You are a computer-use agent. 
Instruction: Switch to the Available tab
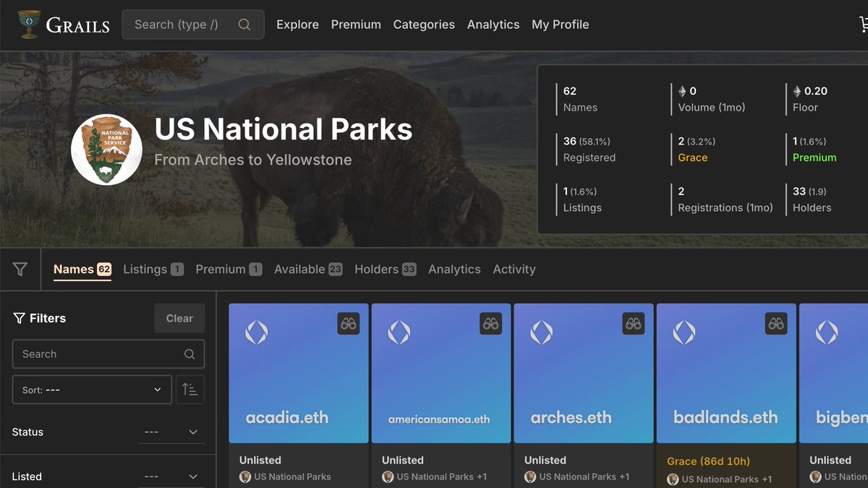click(308, 269)
